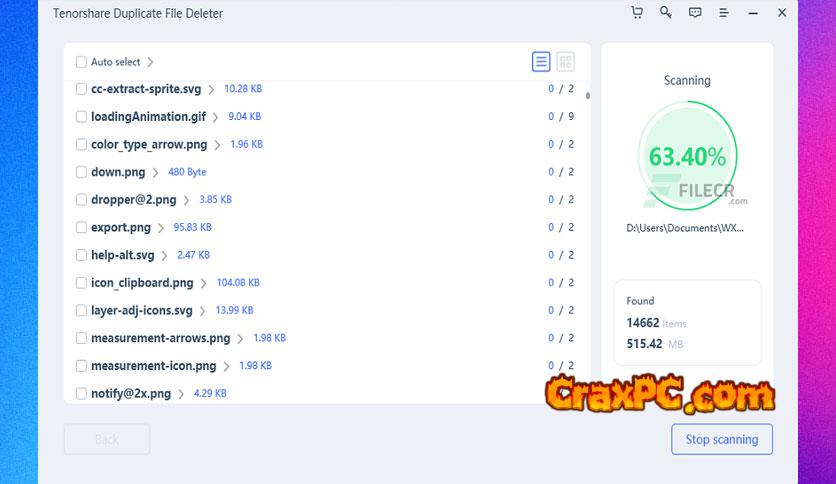836x484 pixels.
Task: Click the disabled Back button
Action: (x=107, y=439)
